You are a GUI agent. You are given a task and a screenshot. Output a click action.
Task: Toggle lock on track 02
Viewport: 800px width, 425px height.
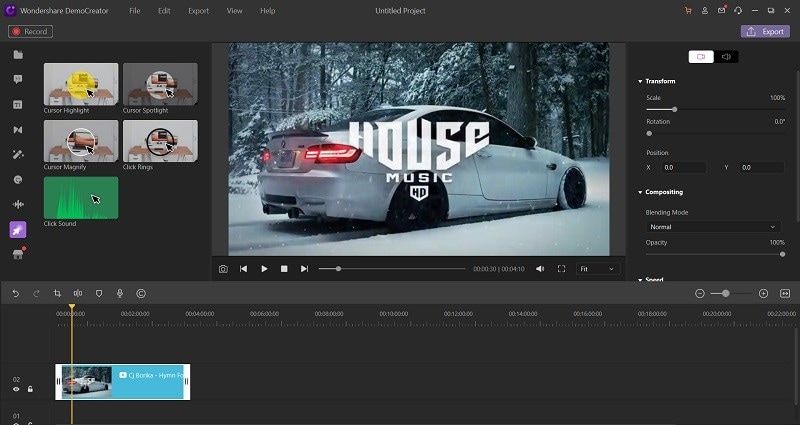click(x=30, y=389)
